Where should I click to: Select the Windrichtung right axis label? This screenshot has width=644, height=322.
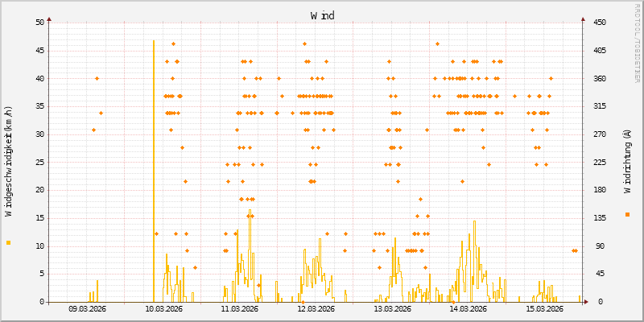coord(627,161)
